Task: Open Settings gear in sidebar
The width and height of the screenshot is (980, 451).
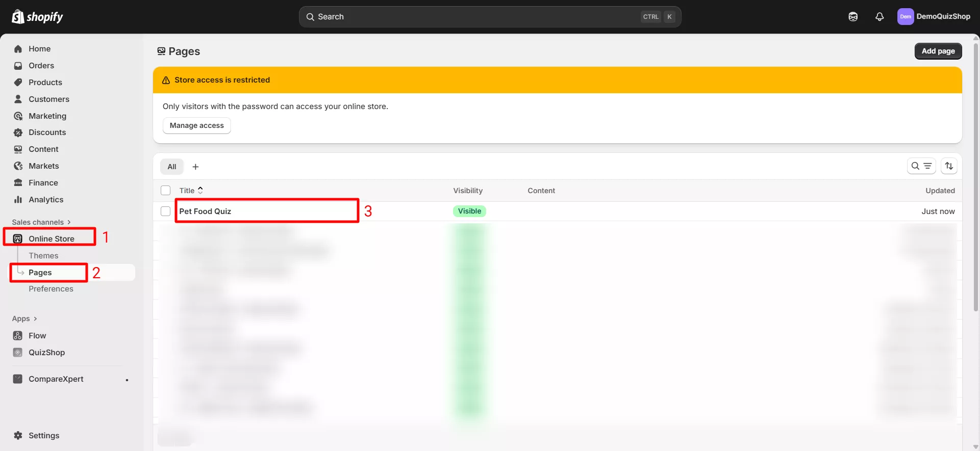Action: coord(18,436)
